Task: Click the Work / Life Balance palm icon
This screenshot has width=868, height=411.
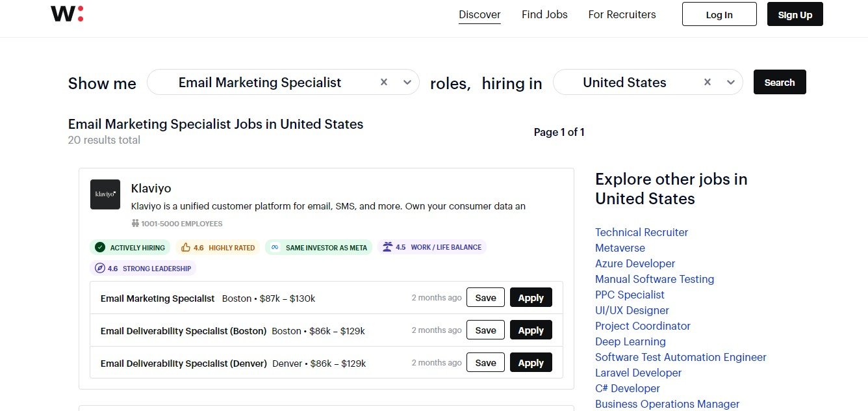Action: (x=388, y=247)
